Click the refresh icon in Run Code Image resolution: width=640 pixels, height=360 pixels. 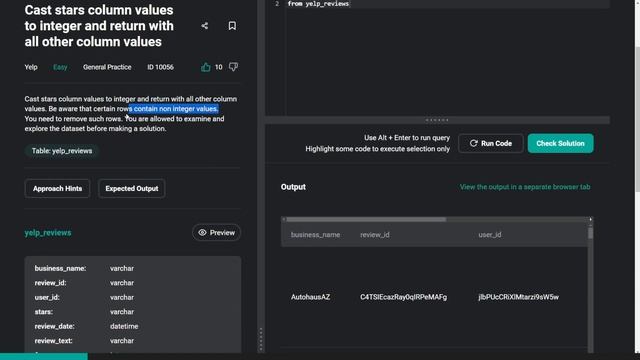[x=473, y=143]
